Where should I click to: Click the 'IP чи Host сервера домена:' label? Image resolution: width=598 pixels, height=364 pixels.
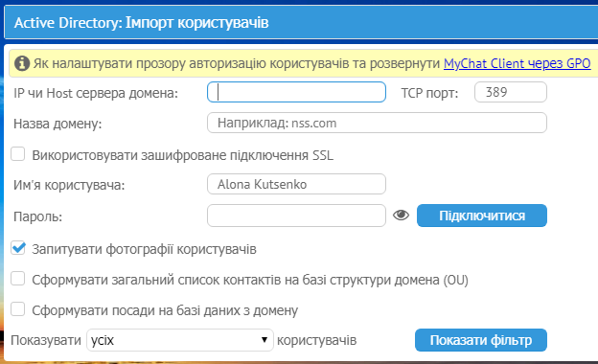point(96,93)
